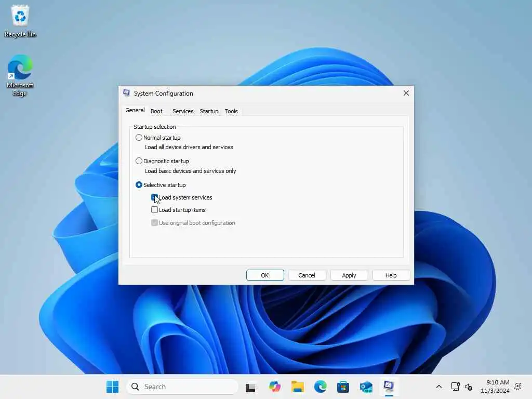Image resolution: width=532 pixels, height=399 pixels.
Task: Go to the Tools tab
Action: pyautogui.click(x=231, y=111)
